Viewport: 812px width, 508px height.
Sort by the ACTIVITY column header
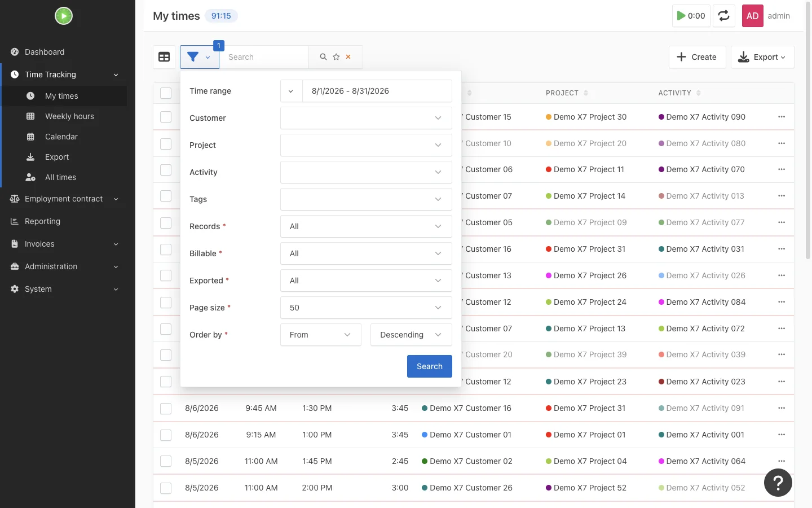[679, 93]
